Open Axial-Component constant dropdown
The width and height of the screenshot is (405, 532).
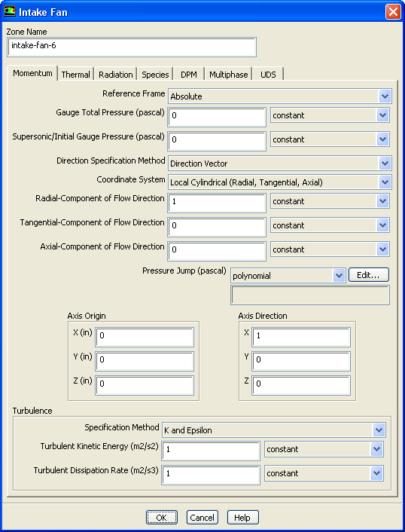(x=330, y=249)
